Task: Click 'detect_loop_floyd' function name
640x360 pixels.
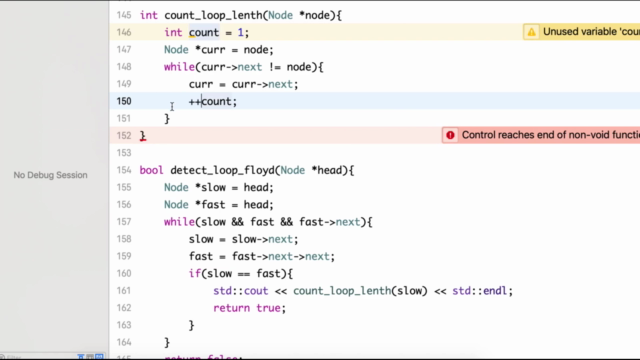Action: (222, 170)
